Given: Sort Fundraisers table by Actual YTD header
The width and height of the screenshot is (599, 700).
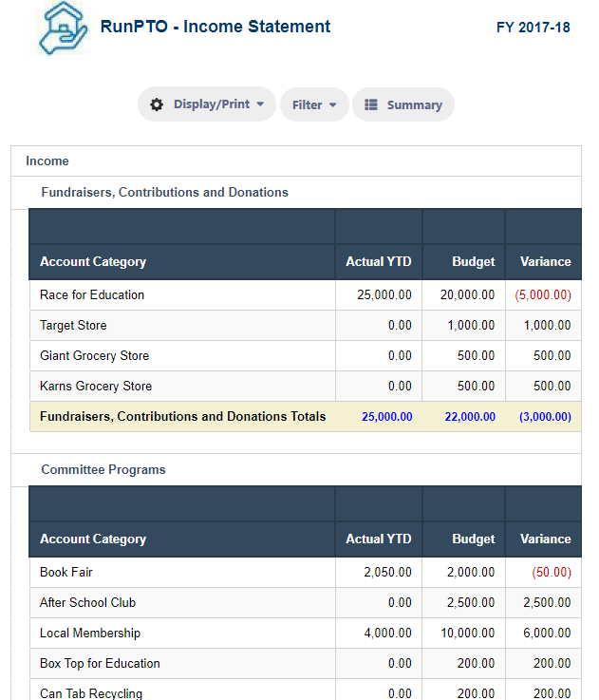Looking at the screenshot, I should 379,261.
